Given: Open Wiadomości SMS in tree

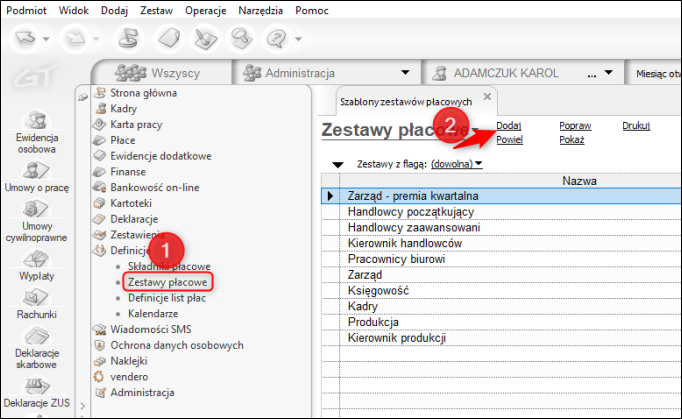Looking at the screenshot, I should click(x=150, y=329).
